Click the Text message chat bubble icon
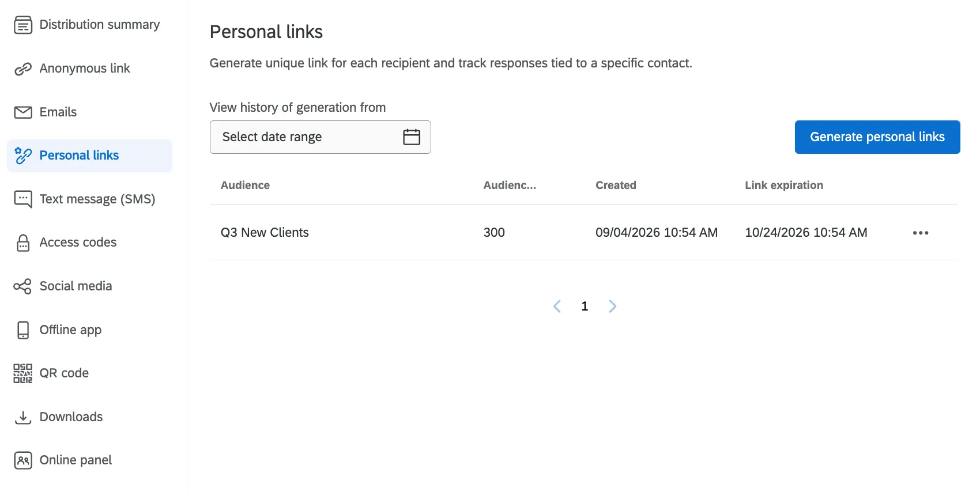Image resolution: width=980 pixels, height=492 pixels. [x=23, y=199]
